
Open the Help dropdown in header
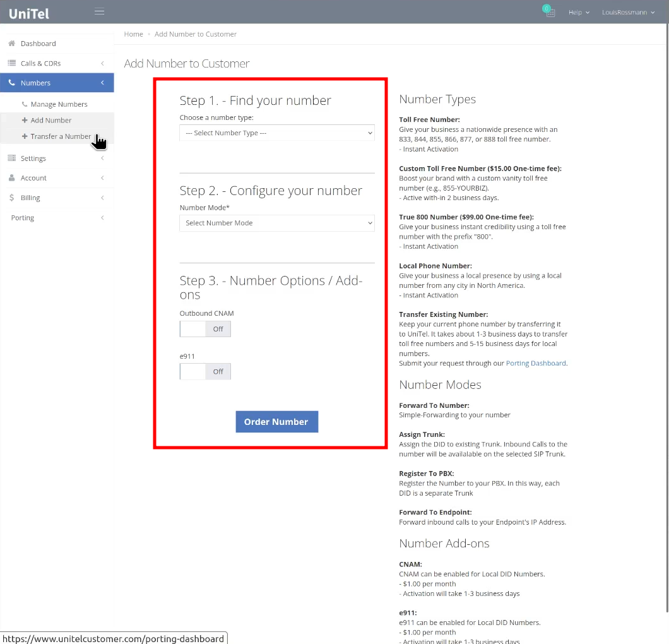click(x=579, y=12)
